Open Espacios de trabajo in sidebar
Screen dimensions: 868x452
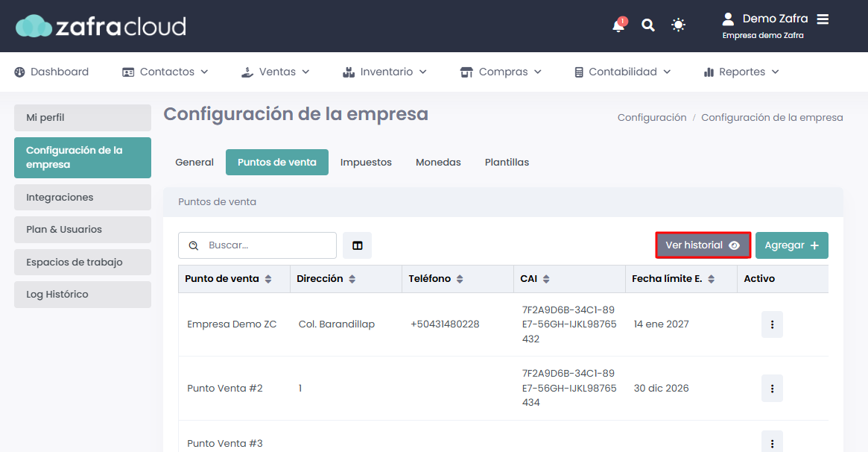pyautogui.click(x=83, y=262)
